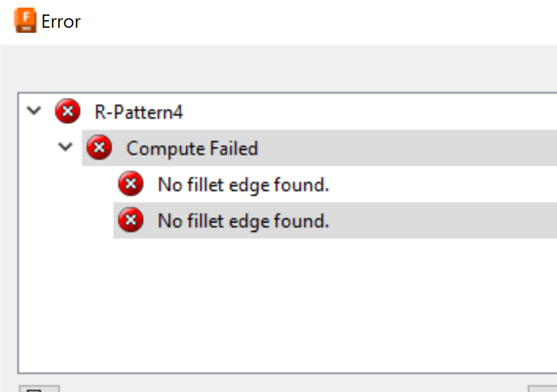Click blank title bar area right of Error
The width and height of the screenshot is (557, 392).
pyautogui.click(x=315, y=21)
